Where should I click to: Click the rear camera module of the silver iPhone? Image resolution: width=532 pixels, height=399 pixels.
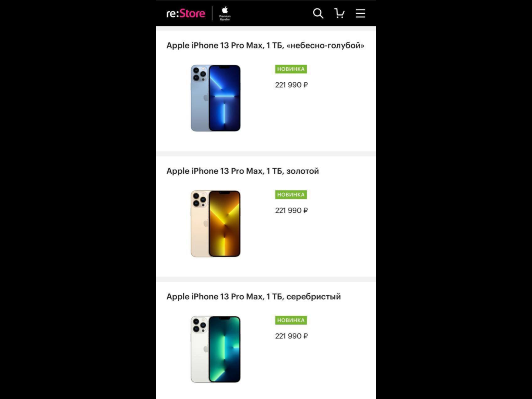(x=199, y=325)
